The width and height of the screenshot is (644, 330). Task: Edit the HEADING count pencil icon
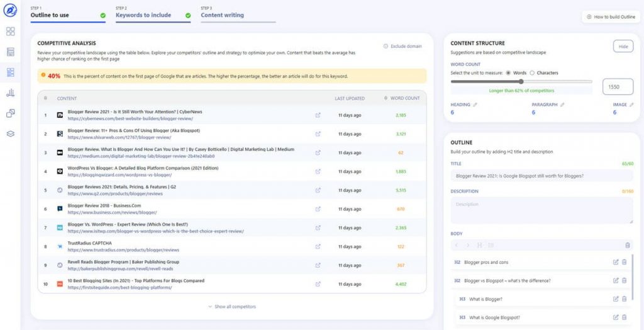[475, 105]
